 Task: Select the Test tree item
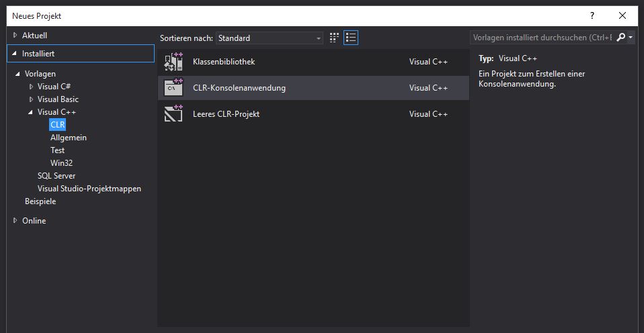[58, 150]
